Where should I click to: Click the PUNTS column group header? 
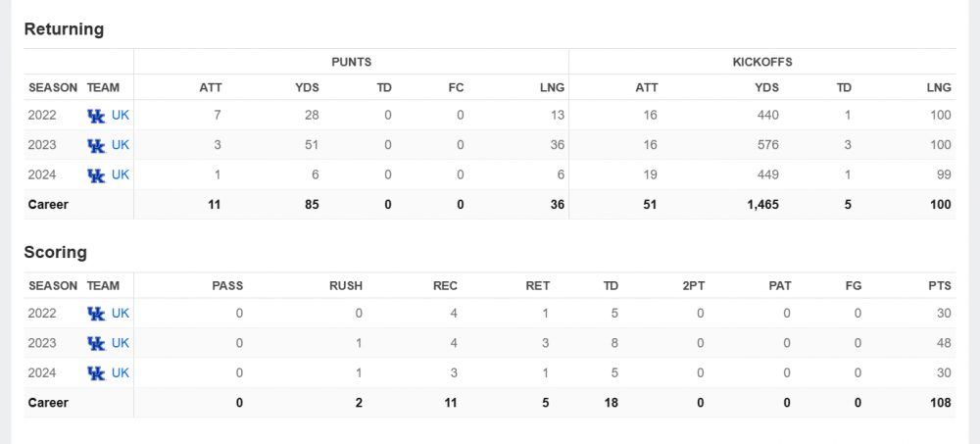[351, 61]
